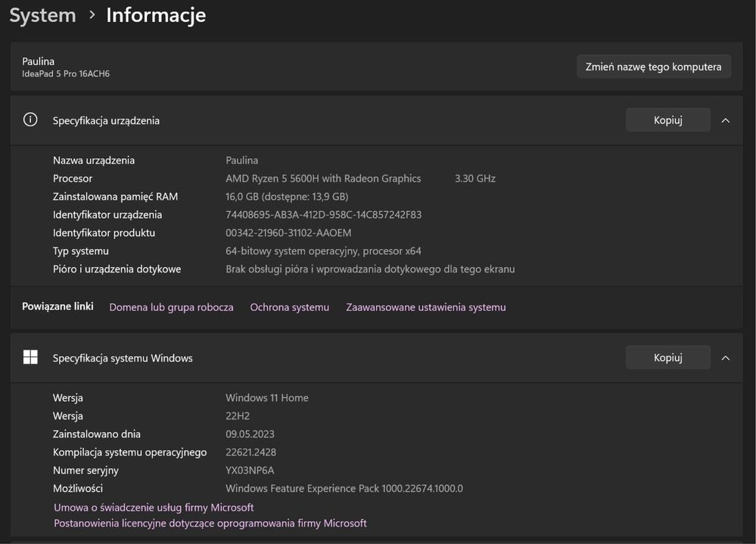756x544 pixels.
Task: Click the Pióro i urządzenia dotykowe label
Action: (117, 269)
